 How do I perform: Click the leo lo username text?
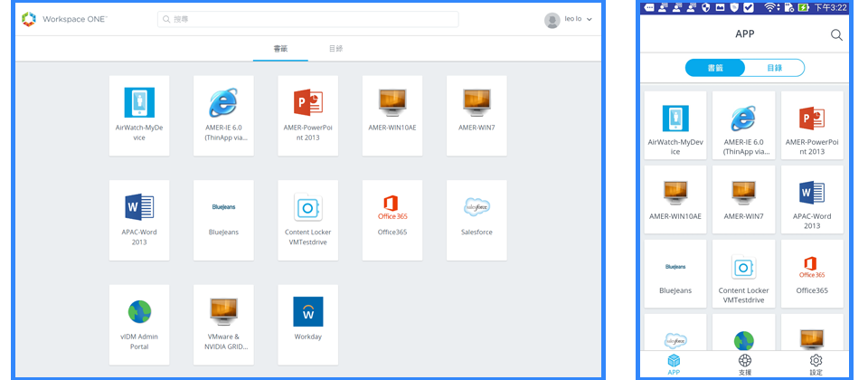pos(573,19)
